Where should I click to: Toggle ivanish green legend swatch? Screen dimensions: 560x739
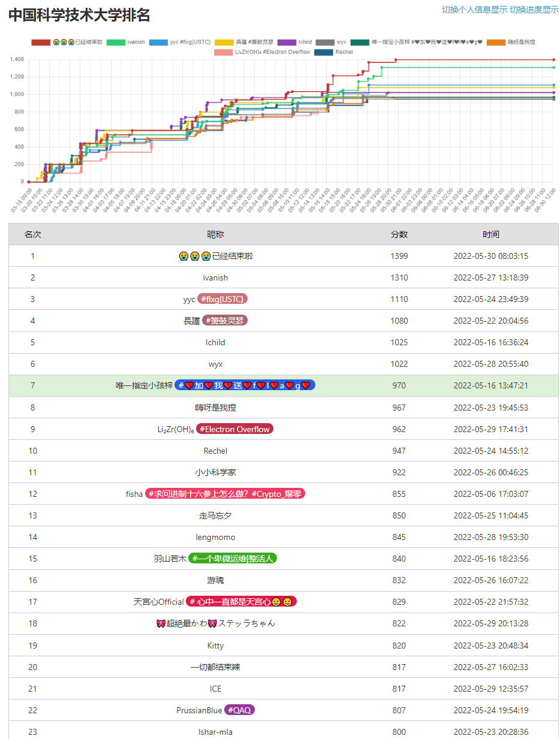coord(116,43)
